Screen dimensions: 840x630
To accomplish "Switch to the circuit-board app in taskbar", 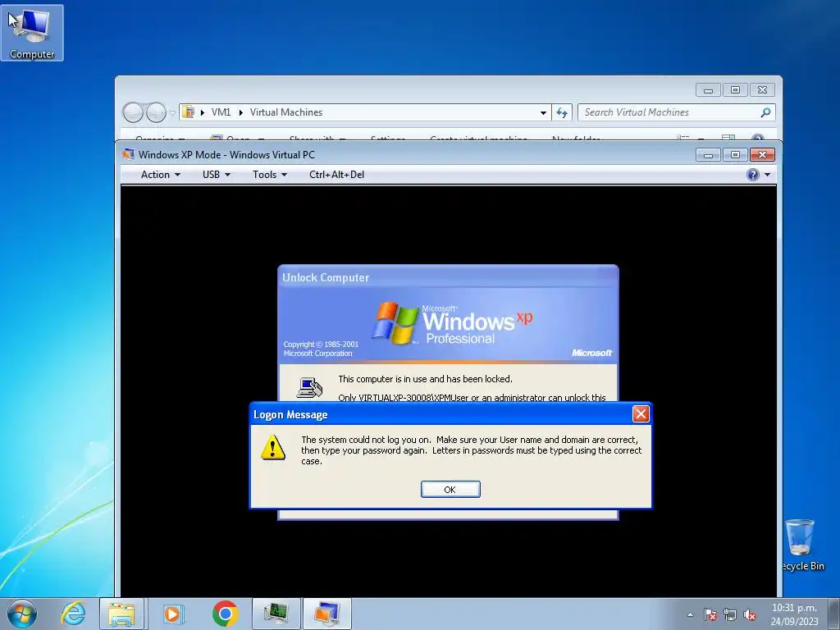I will pyautogui.click(x=276, y=614).
